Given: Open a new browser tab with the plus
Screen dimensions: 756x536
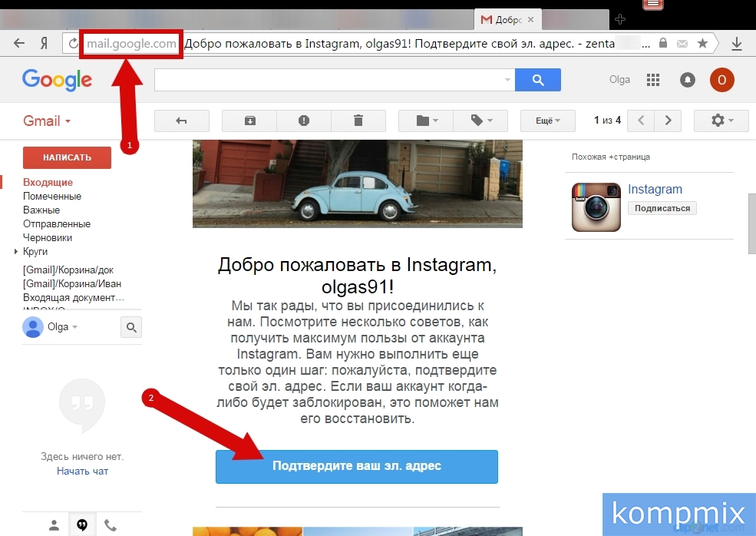Looking at the screenshot, I should click(x=620, y=19).
